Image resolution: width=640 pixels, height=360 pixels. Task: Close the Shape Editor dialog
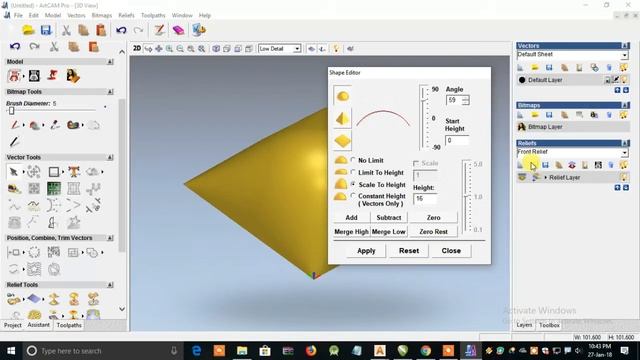(x=451, y=251)
